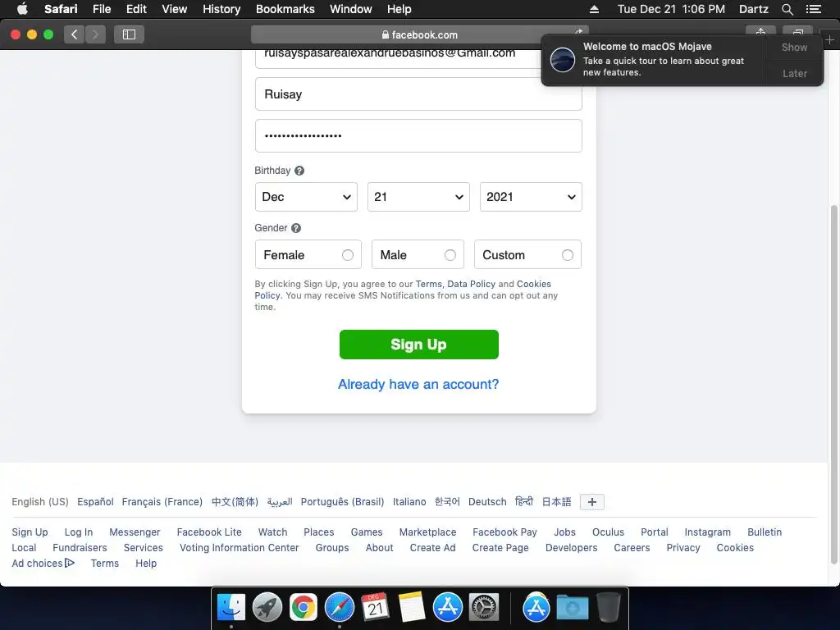Open the Edit menu

[x=136, y=9]
